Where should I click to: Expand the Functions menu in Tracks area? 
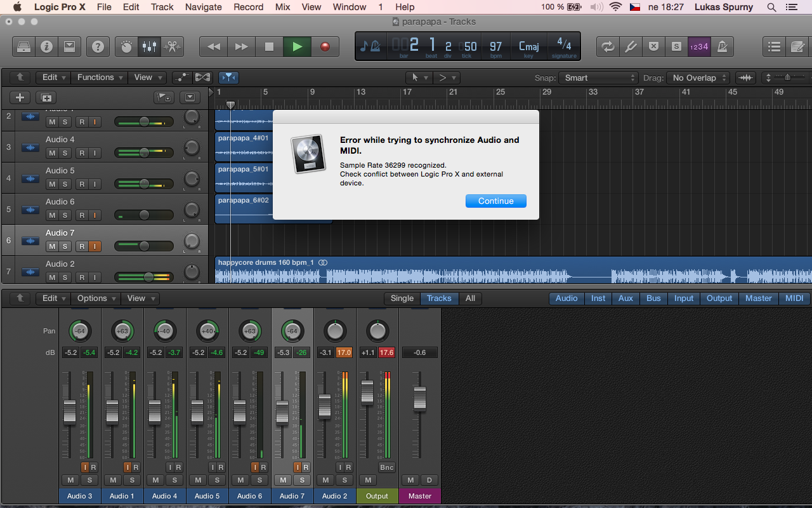click(x=99, y=77)
